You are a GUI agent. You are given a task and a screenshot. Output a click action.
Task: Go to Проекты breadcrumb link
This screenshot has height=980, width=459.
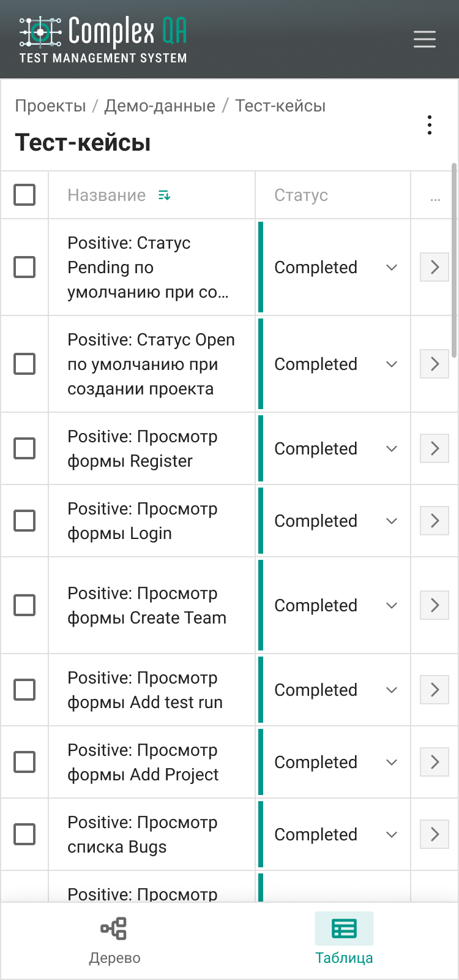pyautogui.click(x=50, y=106)
